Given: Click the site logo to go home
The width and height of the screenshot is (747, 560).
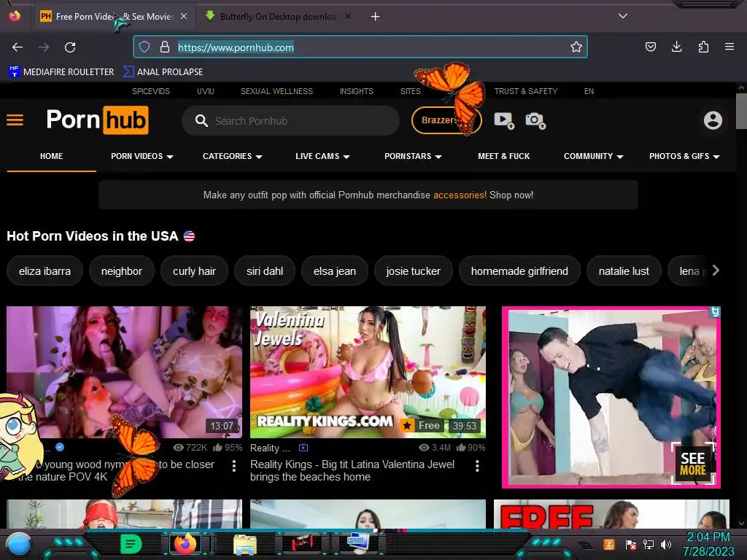Looking at the screenshot, I should point(97,120).
